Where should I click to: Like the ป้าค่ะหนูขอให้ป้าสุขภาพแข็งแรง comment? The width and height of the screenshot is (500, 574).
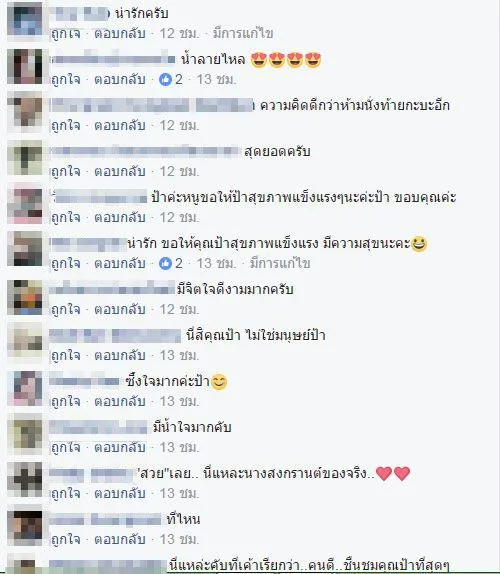point(66,217)
